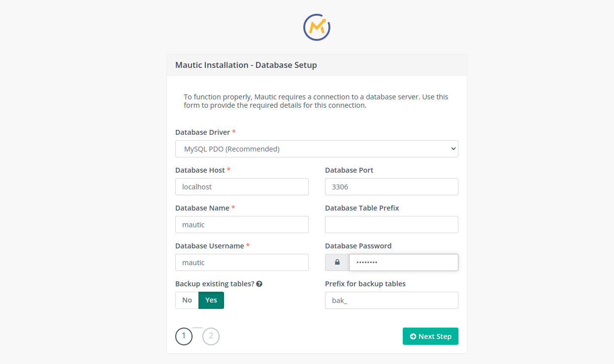Select No for backup existing tables
614x364 pixels.
(187, 300)
